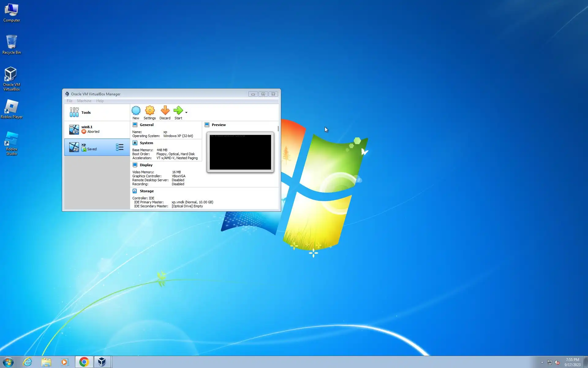Click Chrome icon in taskbar

84,362
